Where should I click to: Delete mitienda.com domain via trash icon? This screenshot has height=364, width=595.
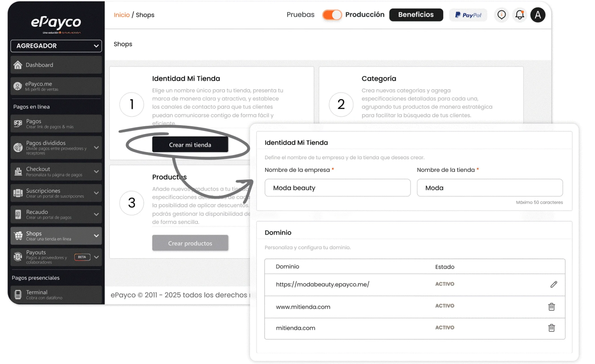[551, 328]
